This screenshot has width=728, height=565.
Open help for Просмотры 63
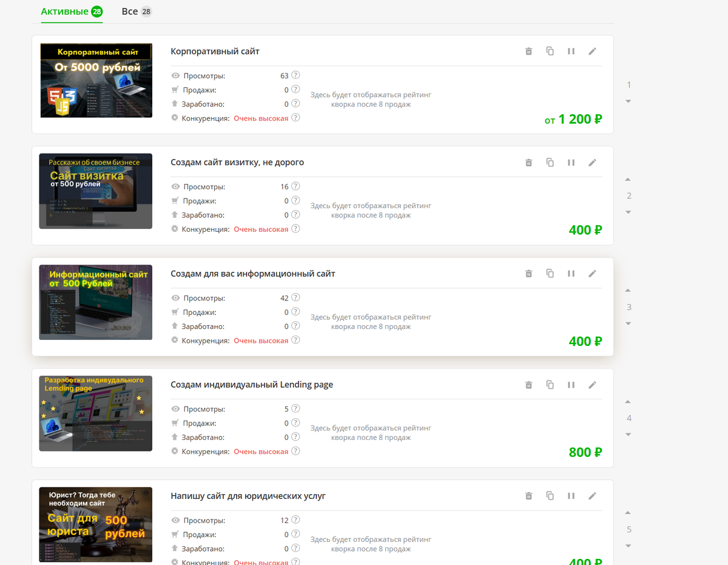(295, 75)
